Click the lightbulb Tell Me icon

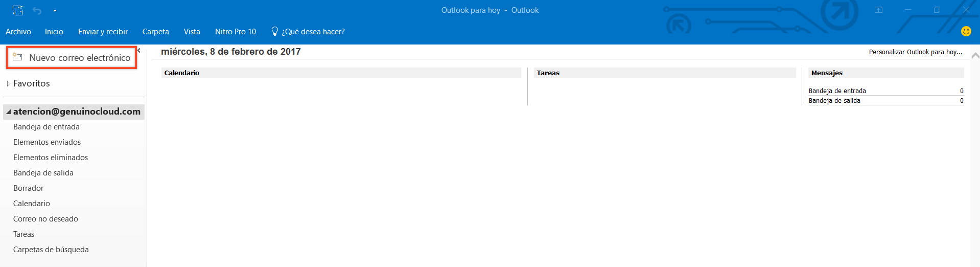[x=275, y=32]
